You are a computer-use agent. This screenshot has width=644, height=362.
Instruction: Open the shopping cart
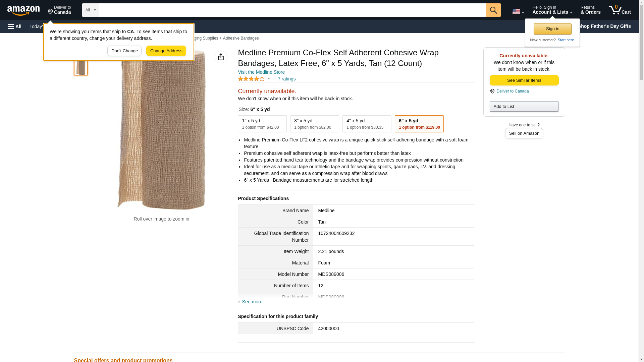(620, 10)
